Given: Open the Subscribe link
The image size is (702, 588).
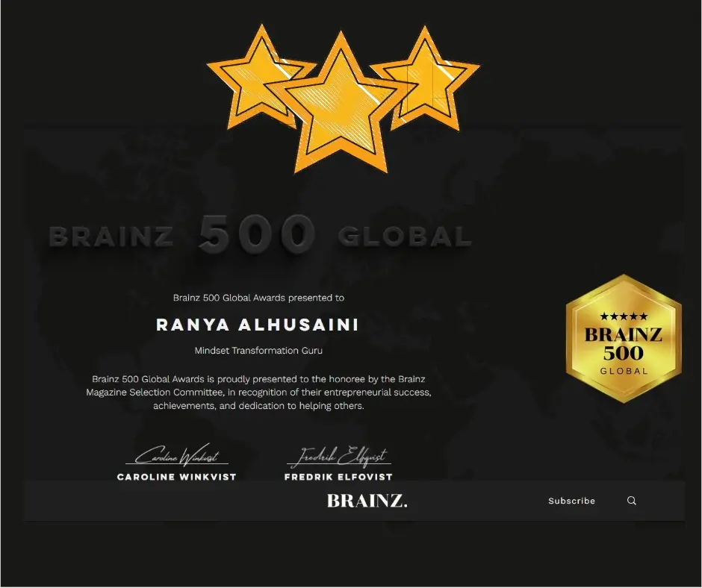Looking at the screenshot, I should (571, 501).
